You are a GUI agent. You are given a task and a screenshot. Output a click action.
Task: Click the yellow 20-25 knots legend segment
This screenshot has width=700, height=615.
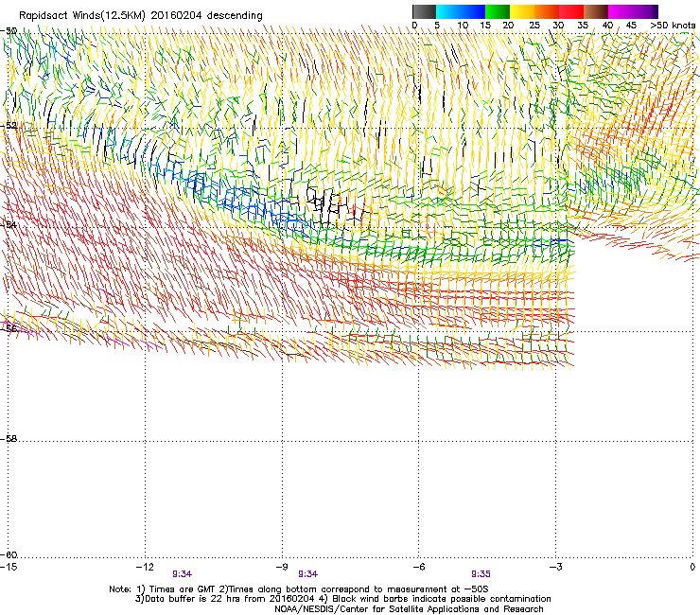point(522,11)
